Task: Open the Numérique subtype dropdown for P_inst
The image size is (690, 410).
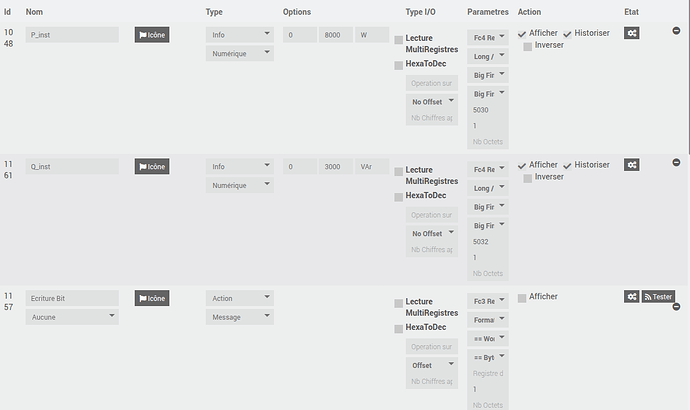Action: [x=240, y=53]
